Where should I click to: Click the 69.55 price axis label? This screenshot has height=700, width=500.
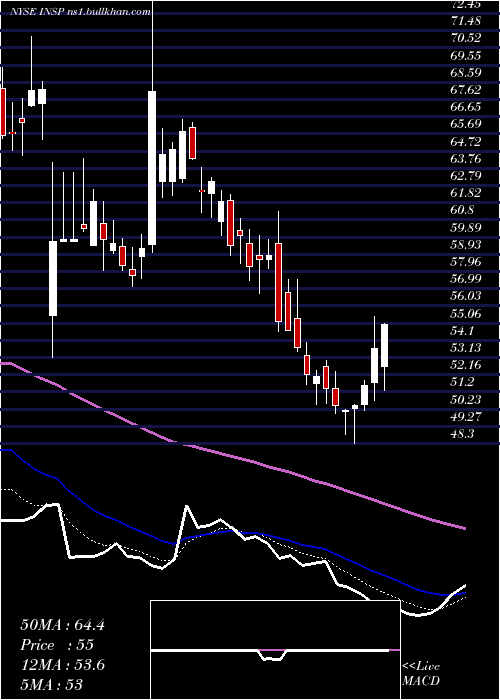pos(467,55)
